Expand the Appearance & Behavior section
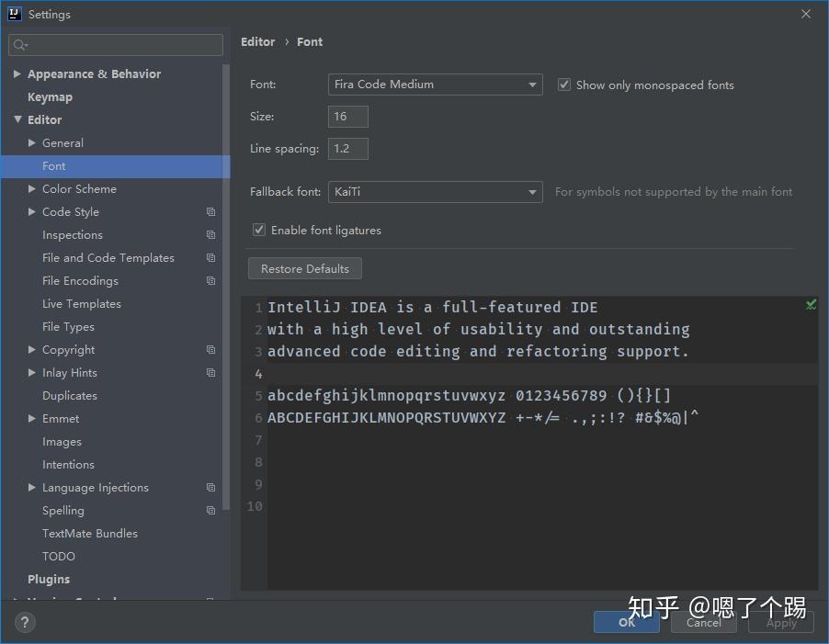829x644 pixels. click(x=17, y=73)
